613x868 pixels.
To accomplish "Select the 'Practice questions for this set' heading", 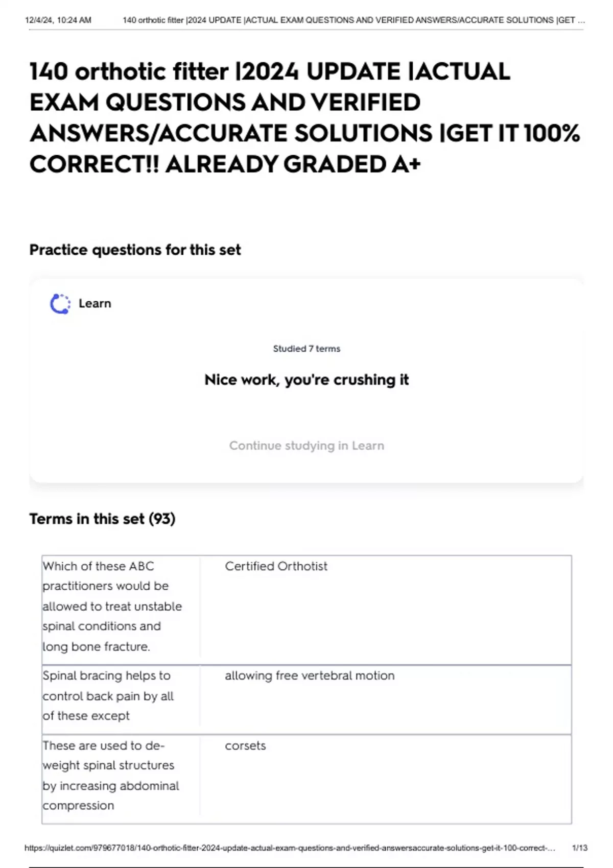I will click(x=135, y=250).
